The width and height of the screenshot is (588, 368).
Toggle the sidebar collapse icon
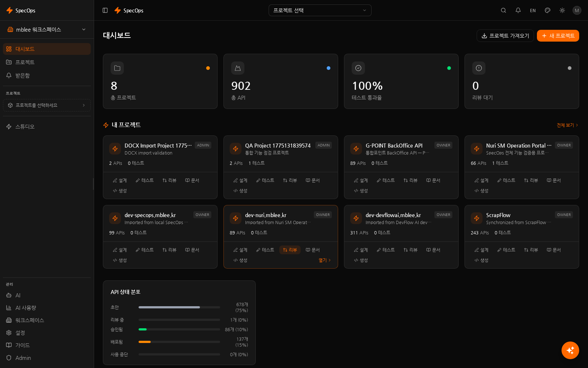coord(105,10)
